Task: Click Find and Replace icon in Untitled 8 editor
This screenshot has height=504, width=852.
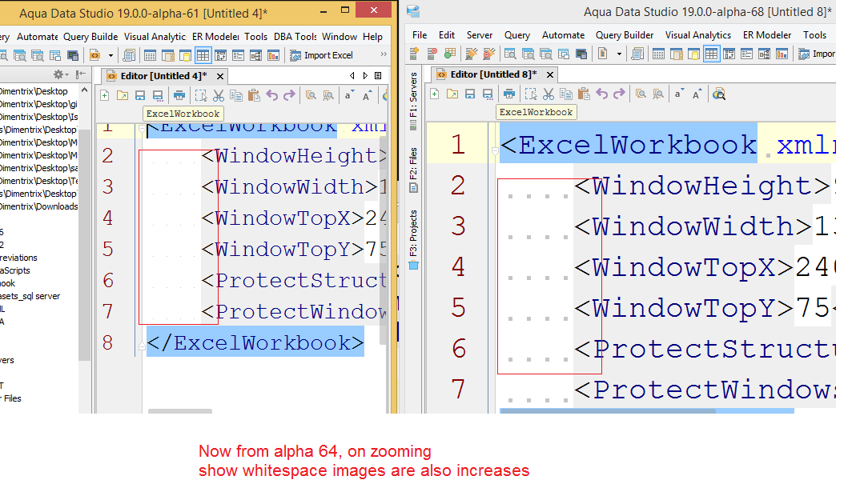Action: tap(658, 94)
